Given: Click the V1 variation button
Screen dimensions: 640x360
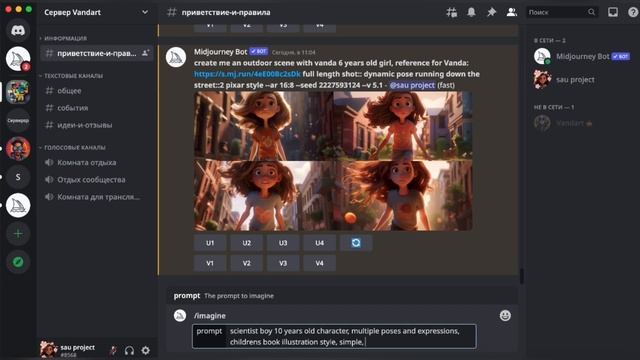Looking at the screenshot, I should tap(210, 263).
